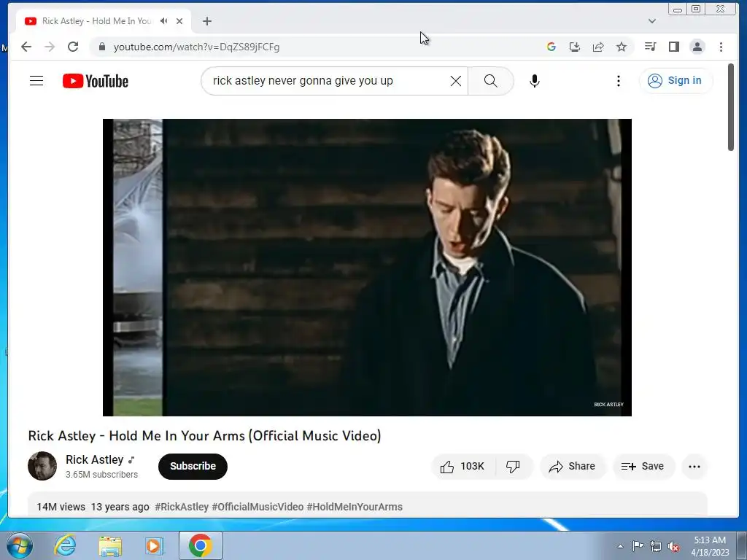Bookmark this tab with the star icon
Image resolution: width=747 pixels, height=560 pixels.
pyautogui.click(x=622, y=47)
